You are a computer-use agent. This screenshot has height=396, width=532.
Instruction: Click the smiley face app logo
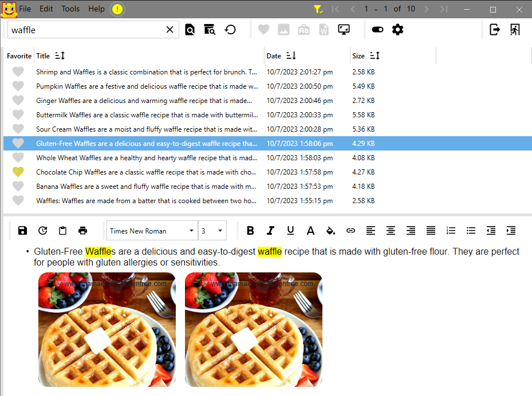pos(9,9)
